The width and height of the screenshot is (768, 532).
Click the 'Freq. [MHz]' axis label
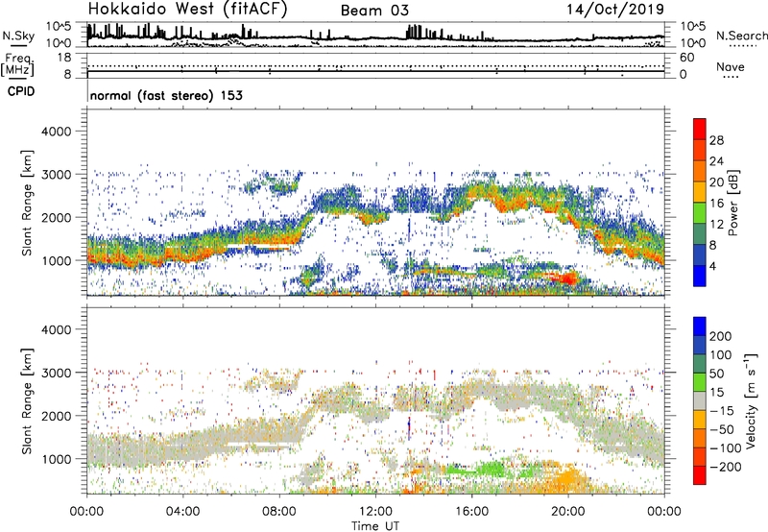click(17, 64)
